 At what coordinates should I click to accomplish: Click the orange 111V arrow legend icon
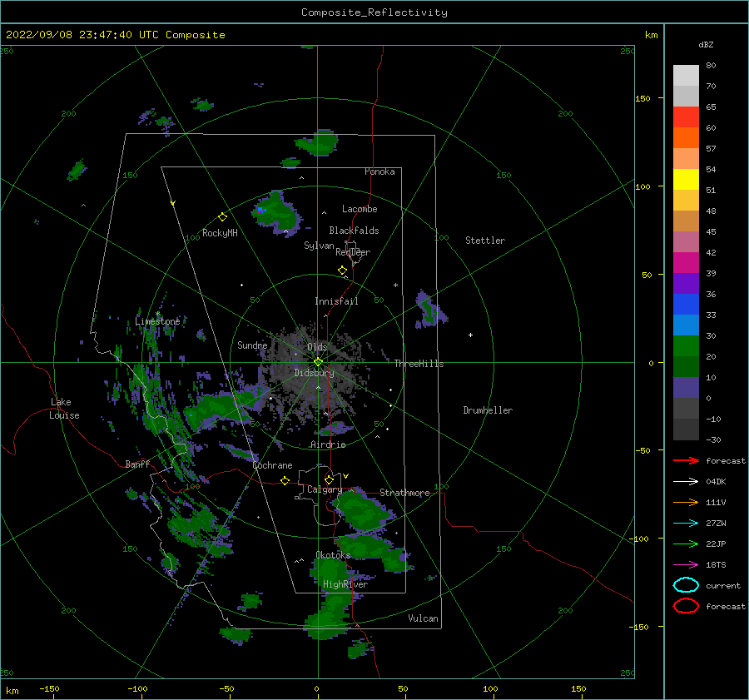click(686, 502)
